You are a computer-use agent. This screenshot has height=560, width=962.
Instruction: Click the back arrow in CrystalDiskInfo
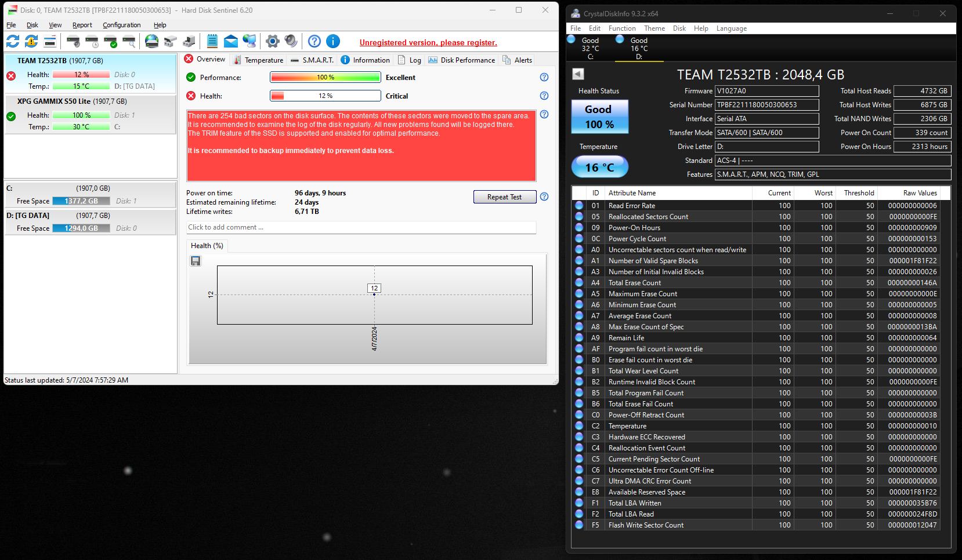pyautogui.click(x=578, y=74)
